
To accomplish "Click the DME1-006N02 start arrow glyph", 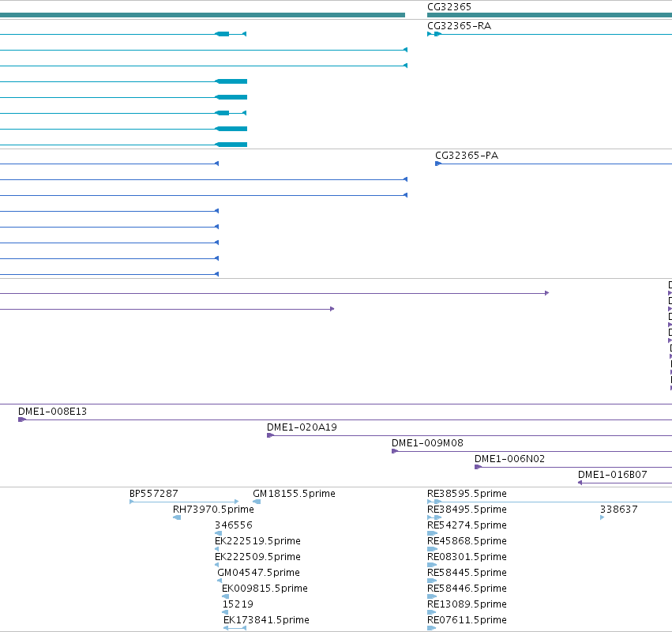I will click(478, 468).
